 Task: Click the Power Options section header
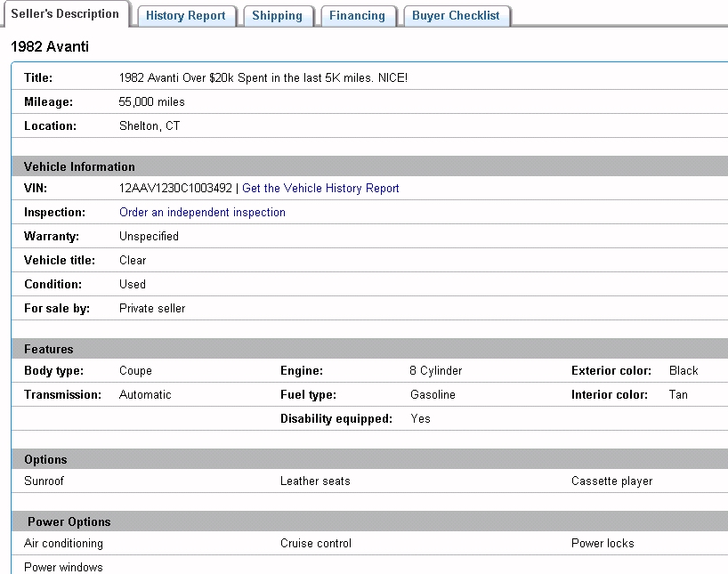click(x=69, y=522)
